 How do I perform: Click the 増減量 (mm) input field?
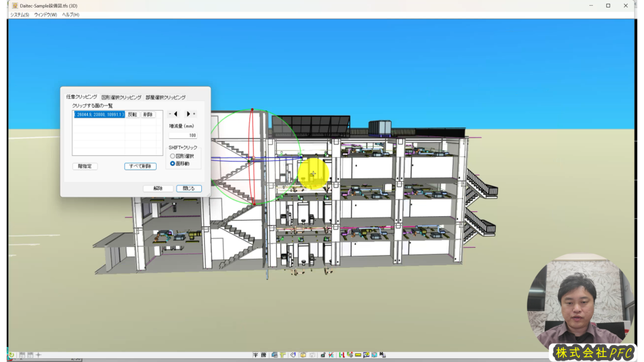pyautogui.click(x=182, y=135)
